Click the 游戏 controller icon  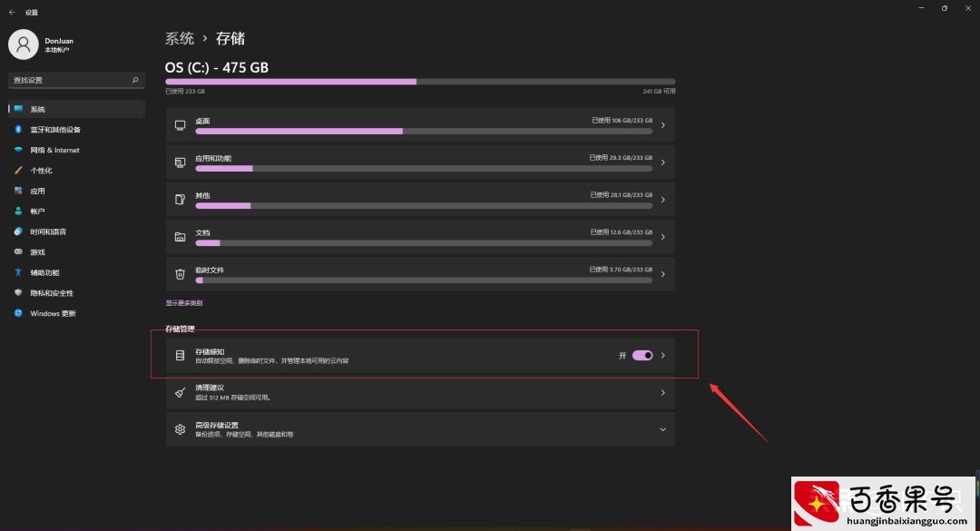[x=18, y=252]
